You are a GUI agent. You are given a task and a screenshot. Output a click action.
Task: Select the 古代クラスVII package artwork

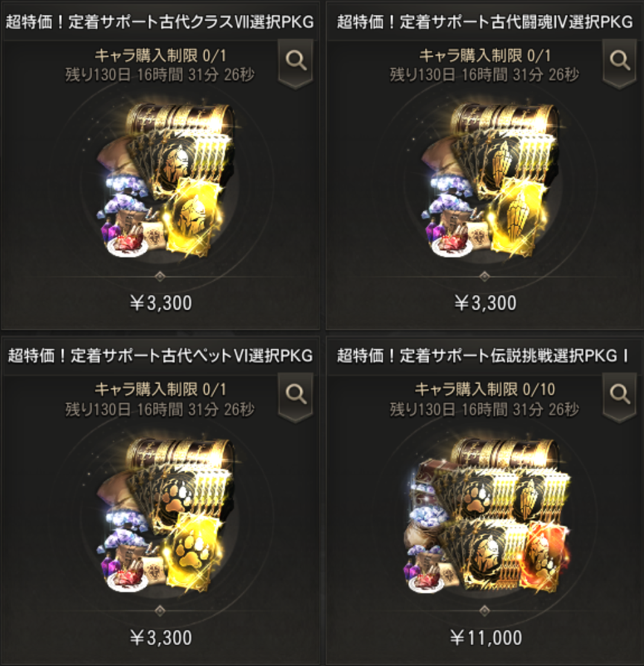click(166, 181)
